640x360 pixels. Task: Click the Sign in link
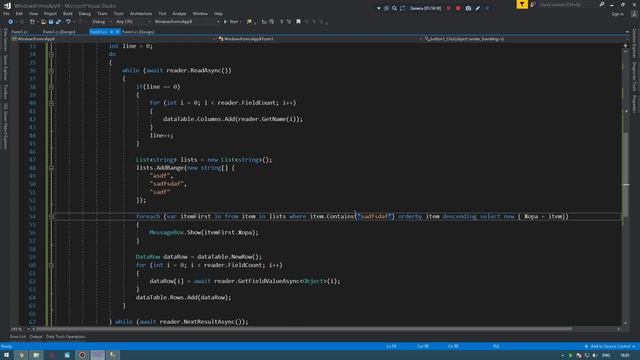point(617,14)
